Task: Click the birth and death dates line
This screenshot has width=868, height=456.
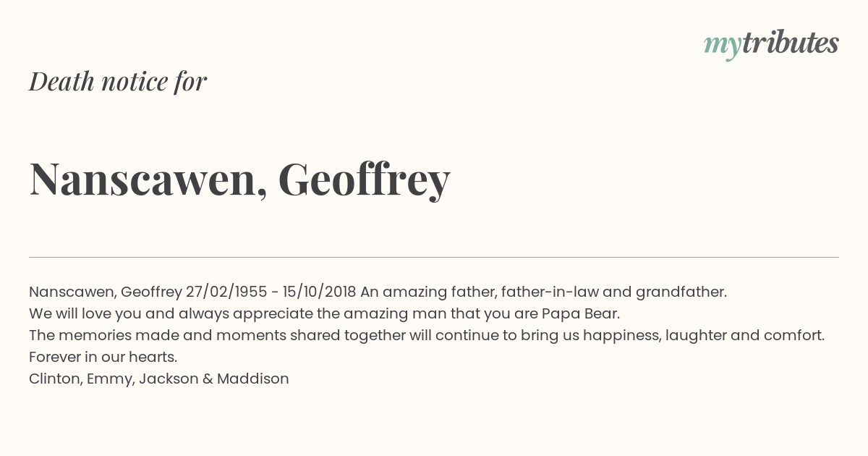Action: [x=378, y=292]
